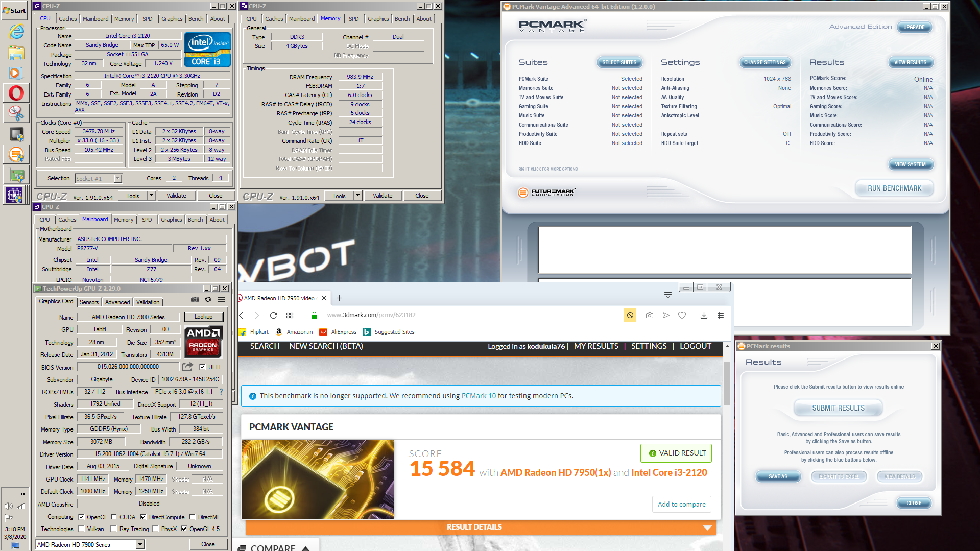The height and width of the screenshot is (551, 980).
Task: Click the GPU-Z Lookup button
Action: pyautogui.click(x=203, y=317)
